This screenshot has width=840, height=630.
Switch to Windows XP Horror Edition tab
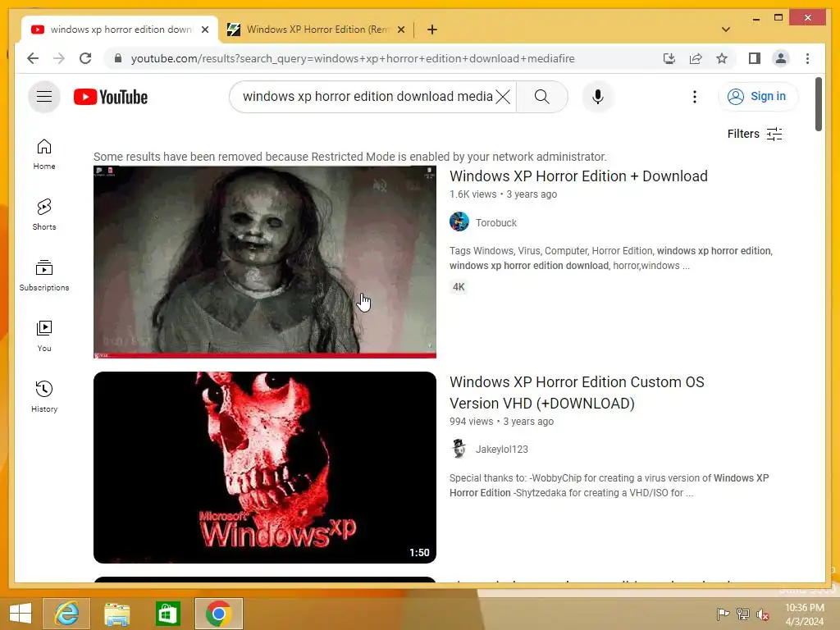tap(316, 30)
